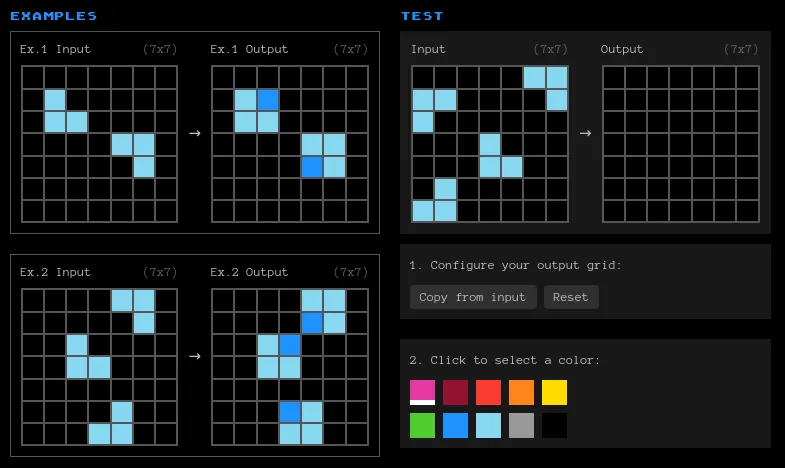Click the Copy from input button
The image size is (785, 468).
point(473,297)
